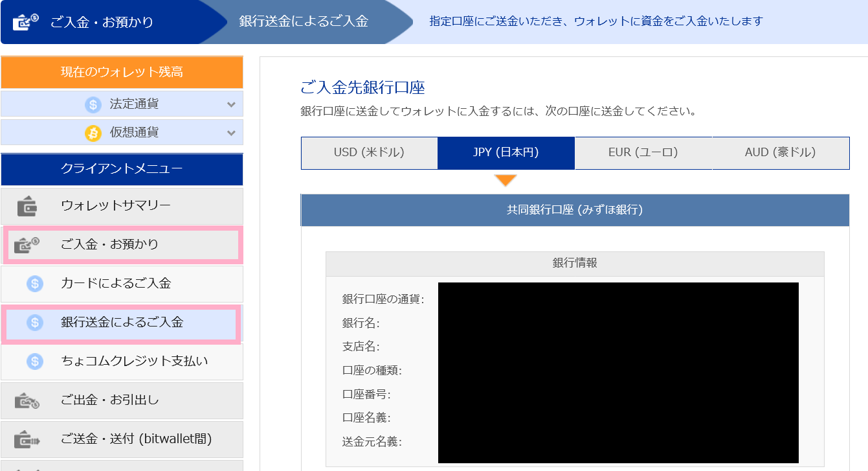Click the 銀行口座の通貨 label
The height and width of the screenshot is (471, 868).
383,299
